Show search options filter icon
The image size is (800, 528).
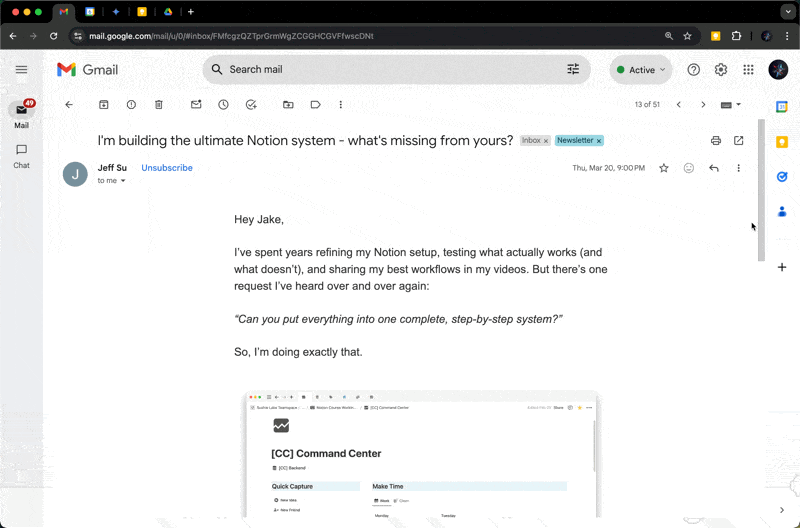(x=573, y=69)
